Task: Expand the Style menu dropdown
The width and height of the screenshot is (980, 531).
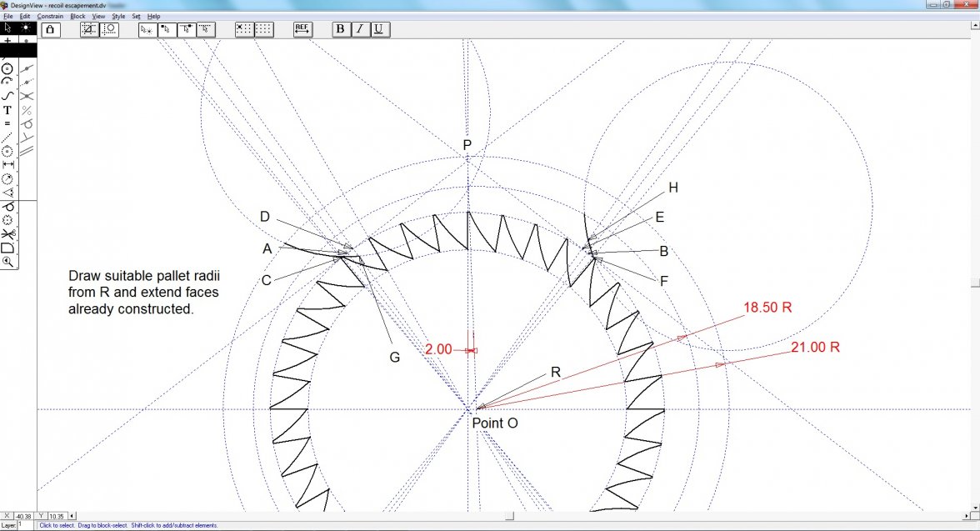Action: tap(118, 16)
